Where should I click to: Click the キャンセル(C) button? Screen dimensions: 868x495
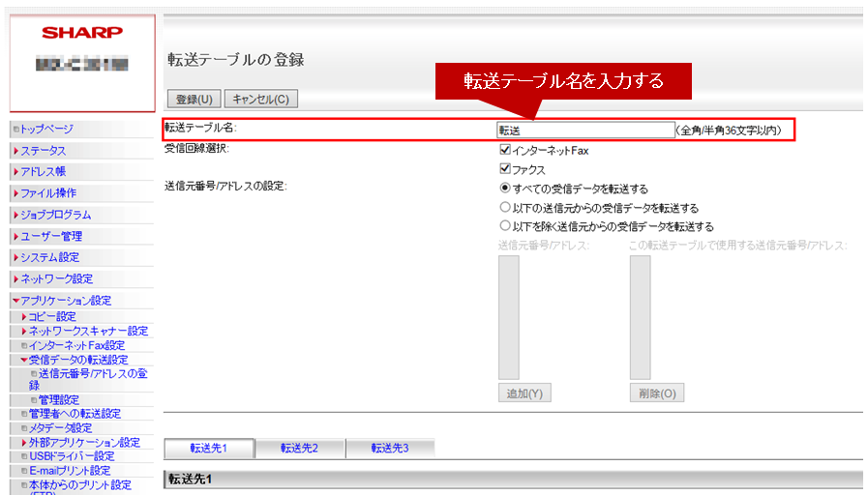pos(261,99)
